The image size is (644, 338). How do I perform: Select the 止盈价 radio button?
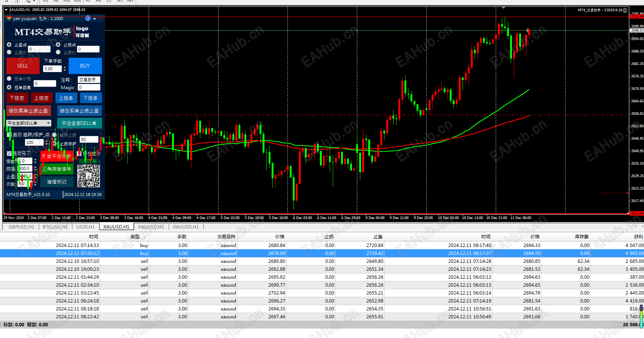click(9, 52)
